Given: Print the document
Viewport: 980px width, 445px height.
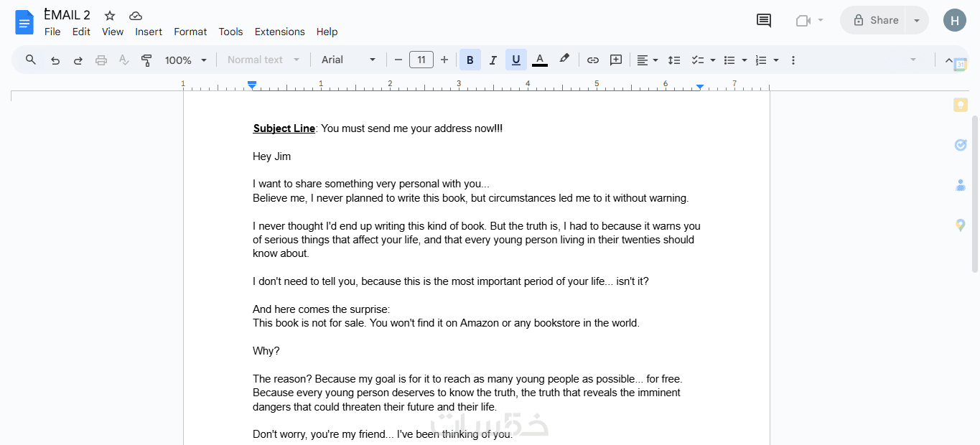Looking at the screenshot, I should 101,60.
